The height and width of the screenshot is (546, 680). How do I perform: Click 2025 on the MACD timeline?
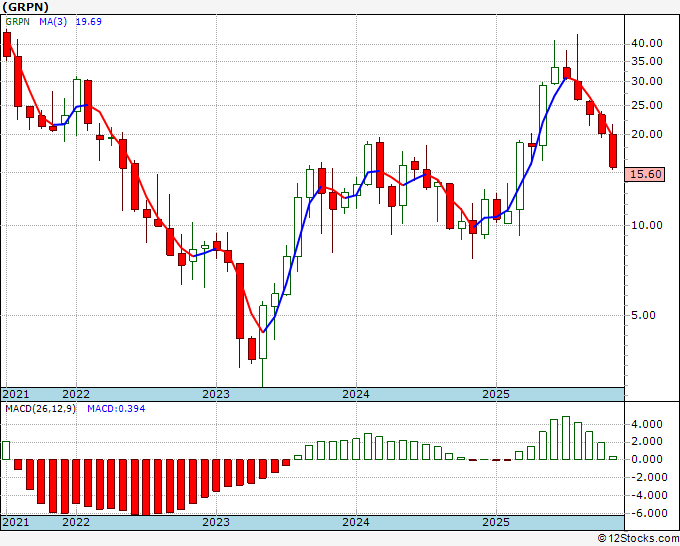[x=496, y=522]
